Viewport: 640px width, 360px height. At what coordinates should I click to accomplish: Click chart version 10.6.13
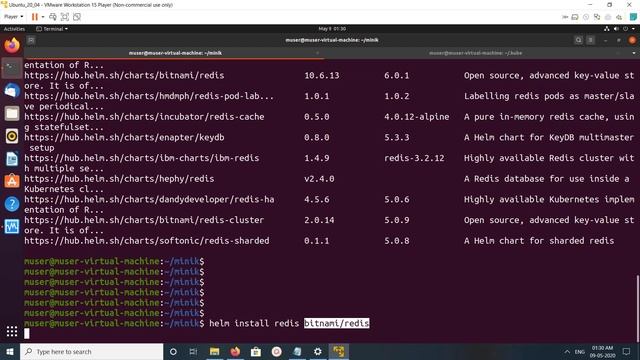pos(322,76)
